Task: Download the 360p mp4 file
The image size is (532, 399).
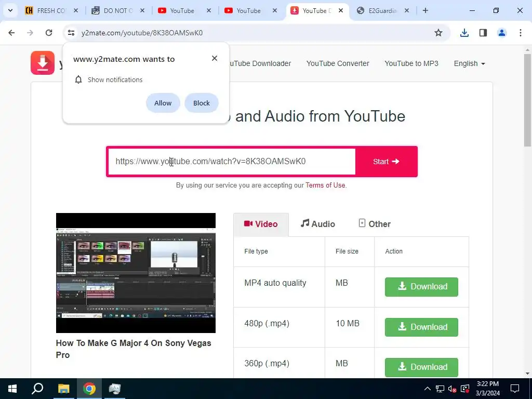Action: 421,367
